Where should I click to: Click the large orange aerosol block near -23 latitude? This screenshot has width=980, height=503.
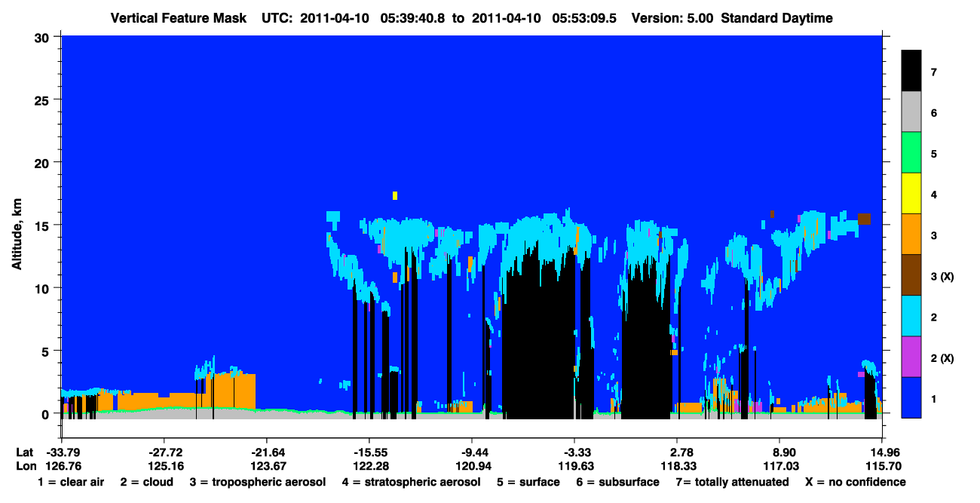tap(231, 391)
